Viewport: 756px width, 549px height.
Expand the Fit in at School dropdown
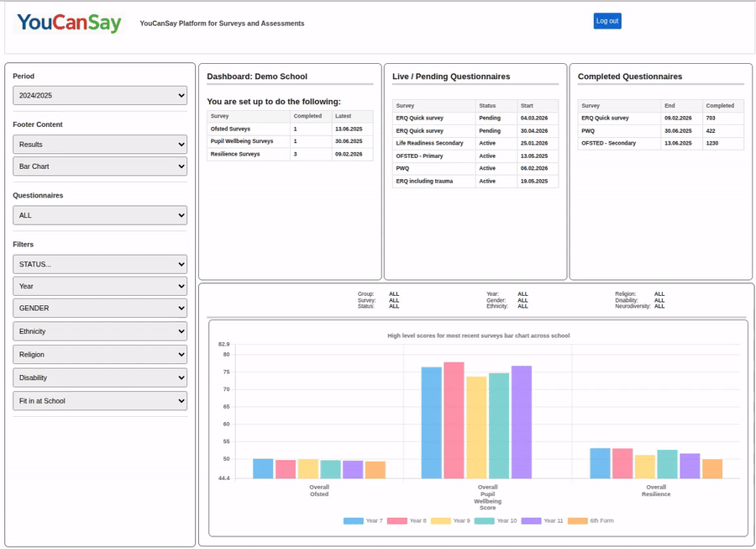point(100,401)
